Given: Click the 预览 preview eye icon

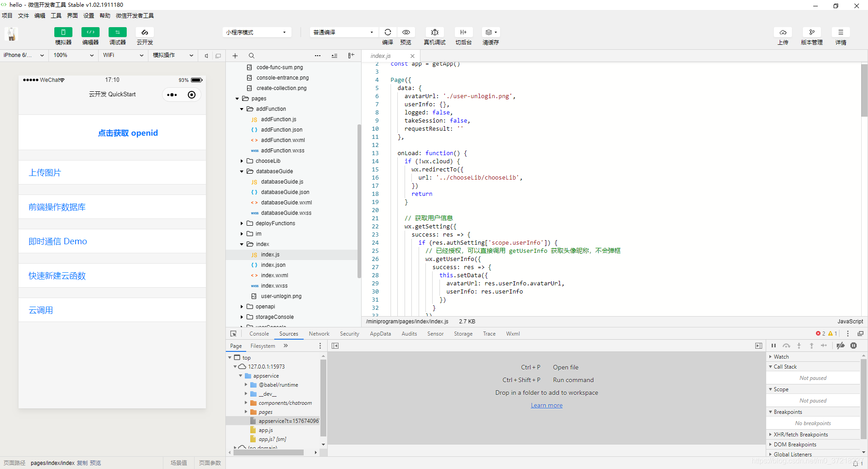Looking at the screenshot, I should [406, 32].
